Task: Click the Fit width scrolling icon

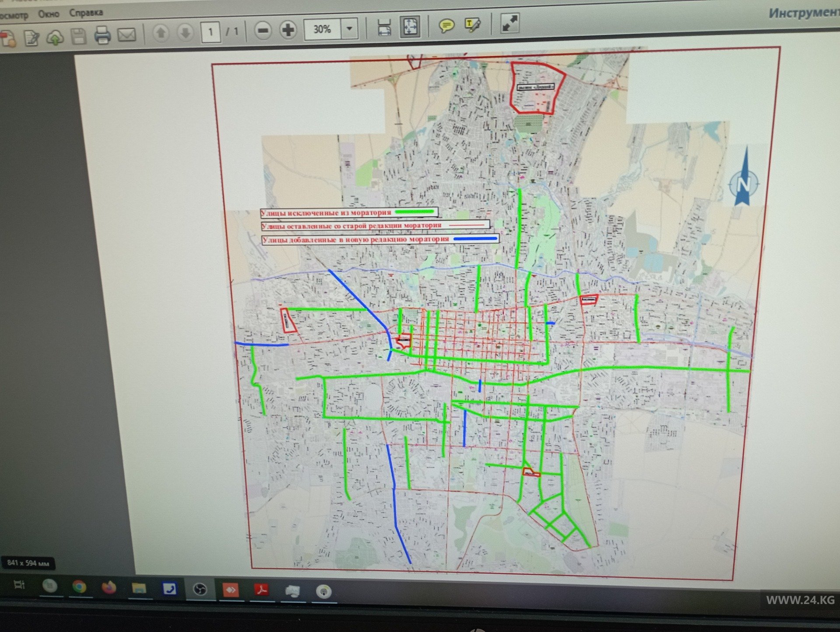Action: click(384, 28)
